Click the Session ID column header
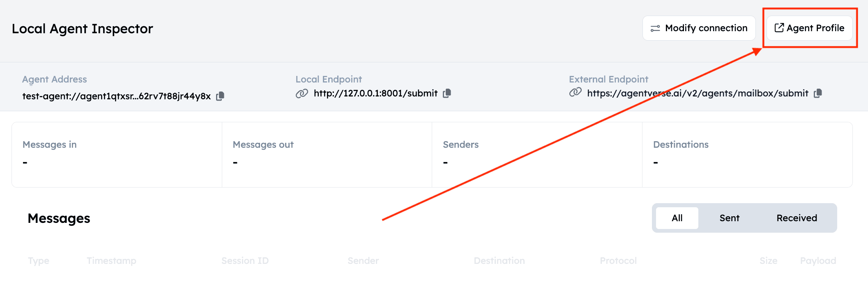This screenshot has height=300, width=868. point(245,261)
